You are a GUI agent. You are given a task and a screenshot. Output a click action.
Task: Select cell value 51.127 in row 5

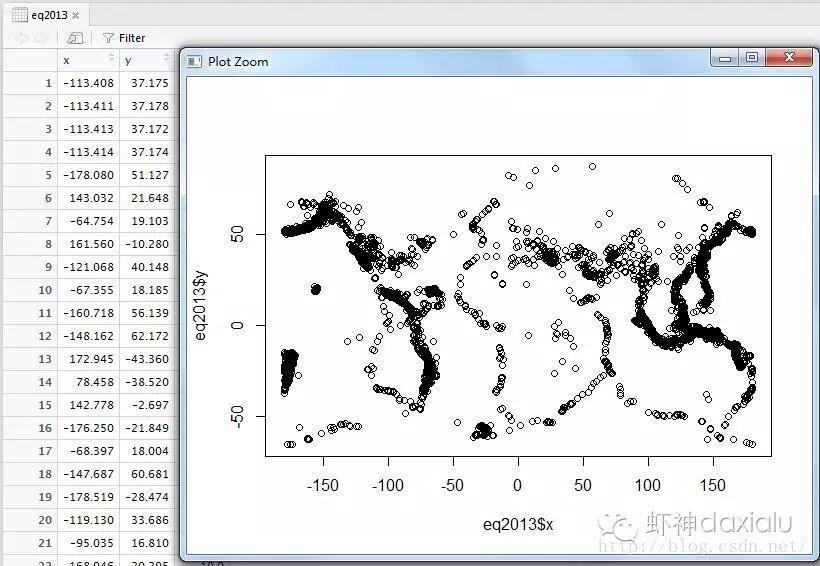tap(150, 175)
